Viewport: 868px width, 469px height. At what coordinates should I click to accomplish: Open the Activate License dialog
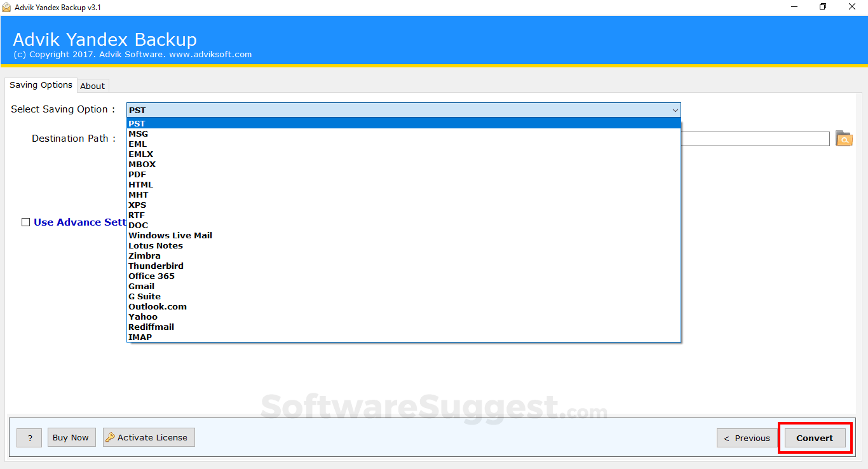tap(149, 437)
